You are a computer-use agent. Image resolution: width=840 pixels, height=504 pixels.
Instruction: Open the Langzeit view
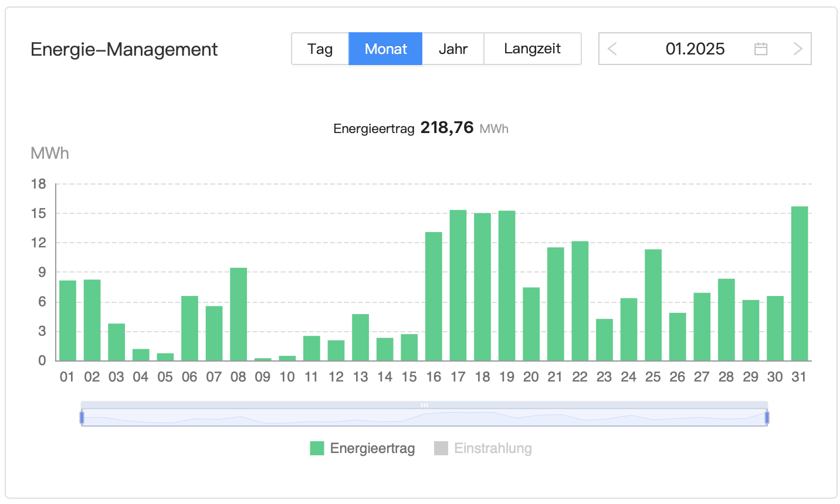[532, 49]
